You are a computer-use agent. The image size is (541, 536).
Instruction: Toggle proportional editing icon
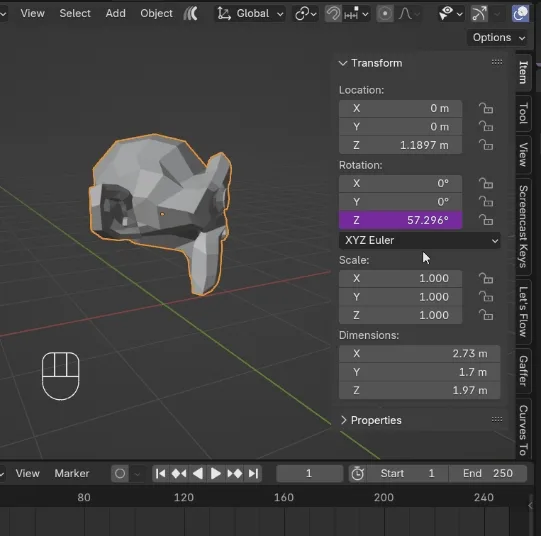click(x=385, y=14)
